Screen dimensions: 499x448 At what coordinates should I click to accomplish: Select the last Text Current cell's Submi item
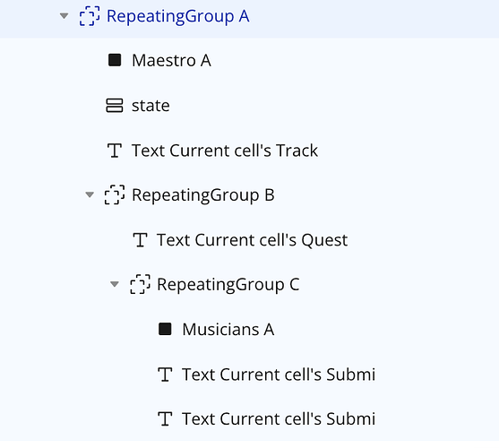pyautogui.click(x=279, y=418)
